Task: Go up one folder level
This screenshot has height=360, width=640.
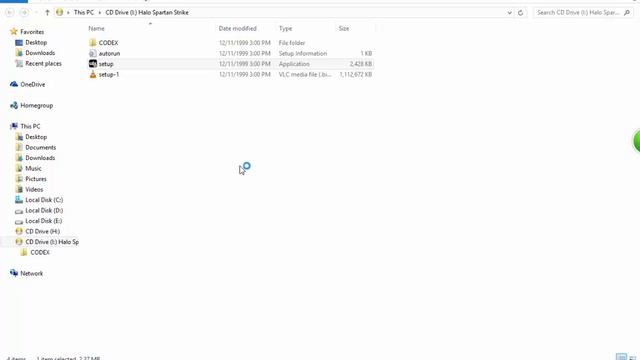Action: click(x=47, y=13)
